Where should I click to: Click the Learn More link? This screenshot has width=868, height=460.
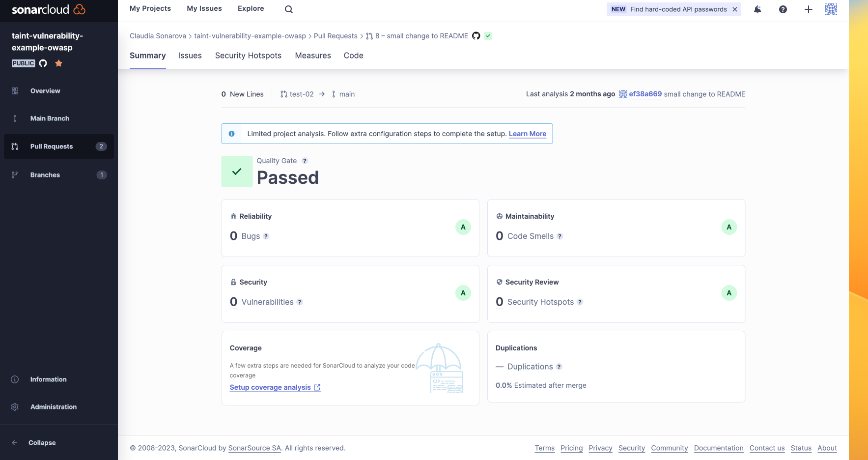(528, 134)
